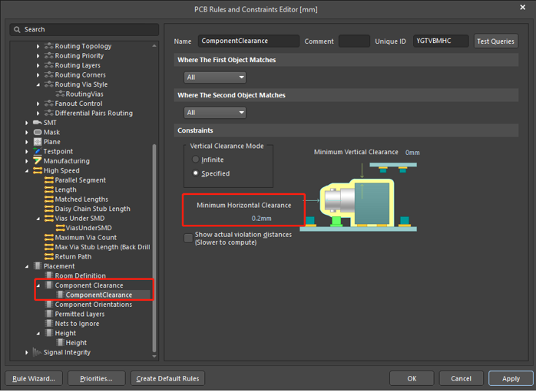
Task: Select the ViasUnderSMD rule
Action: point(88,228)
